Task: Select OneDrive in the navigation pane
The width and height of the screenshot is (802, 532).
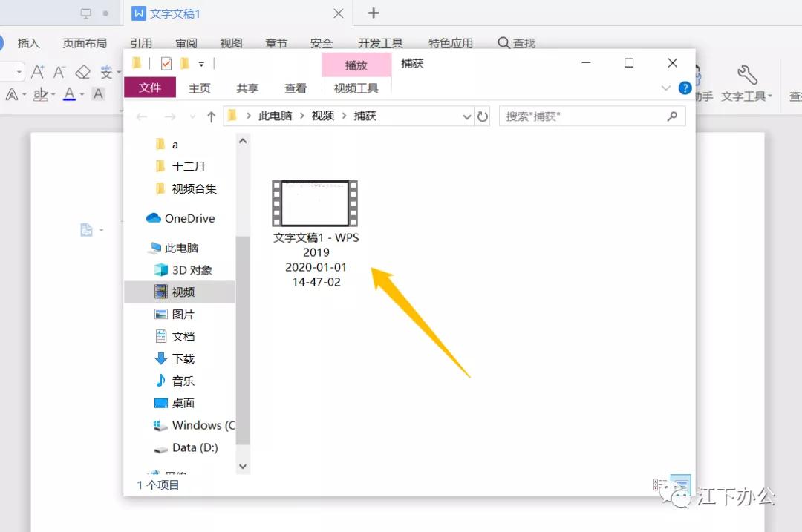Action: [x=180, y=218]
